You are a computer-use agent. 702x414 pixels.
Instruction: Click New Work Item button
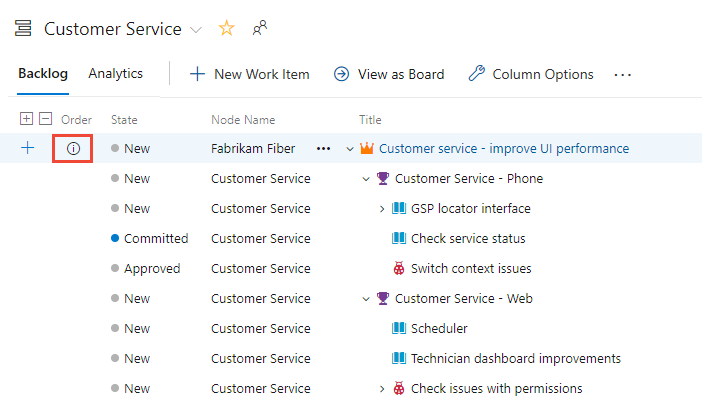pyautogui.click(x=250, y=74)
